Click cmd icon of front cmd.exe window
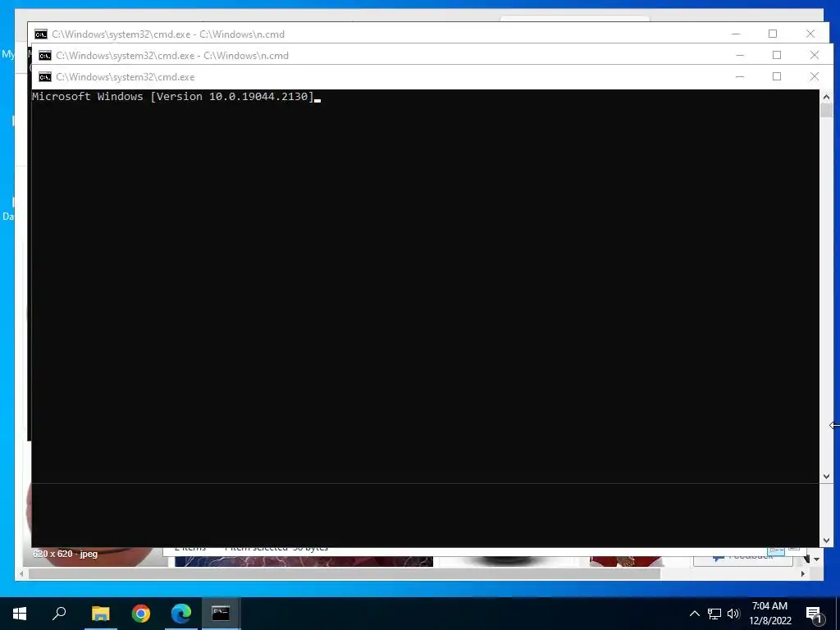The height and width of the screenshot is (630, 840). point(45,77)
